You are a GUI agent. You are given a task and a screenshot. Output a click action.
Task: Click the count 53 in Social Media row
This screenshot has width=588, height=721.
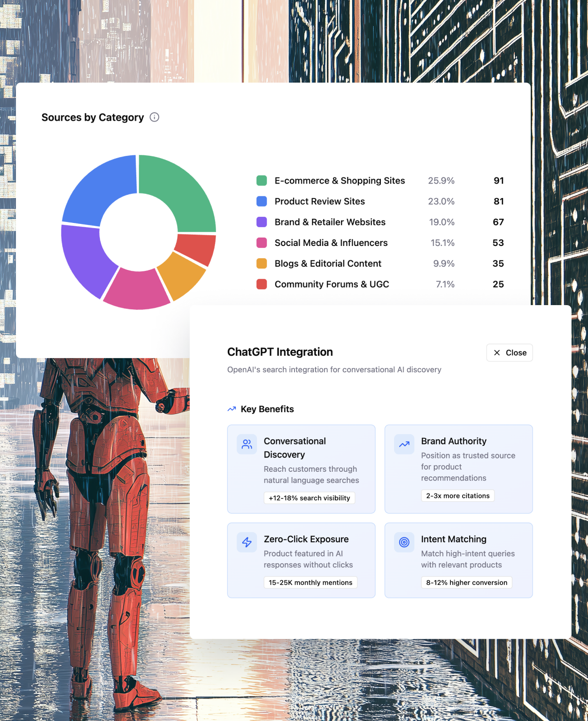coord(498,243)
